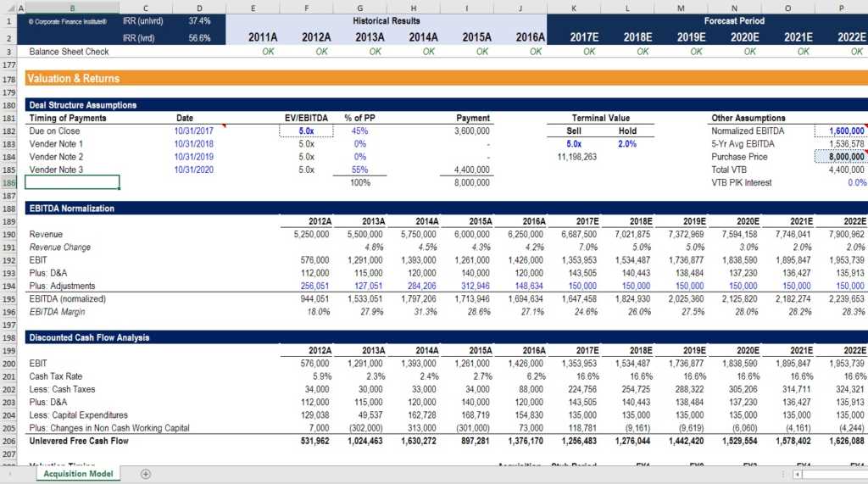Select the IRR (lvrd) 56.6% value
Image resolution: width=868 pixels, height=484 pixels.
(200, 38)
